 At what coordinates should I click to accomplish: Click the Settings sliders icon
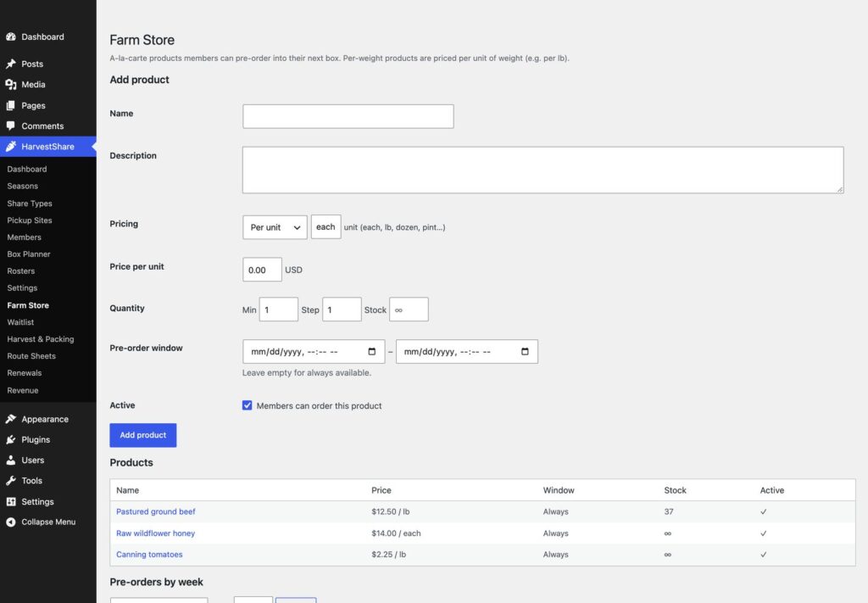pos(10,501)
